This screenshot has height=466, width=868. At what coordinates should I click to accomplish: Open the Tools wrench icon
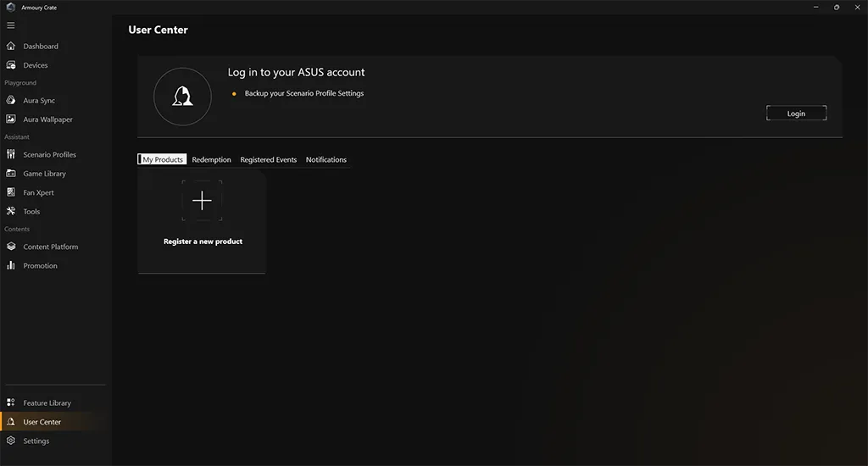11,211
